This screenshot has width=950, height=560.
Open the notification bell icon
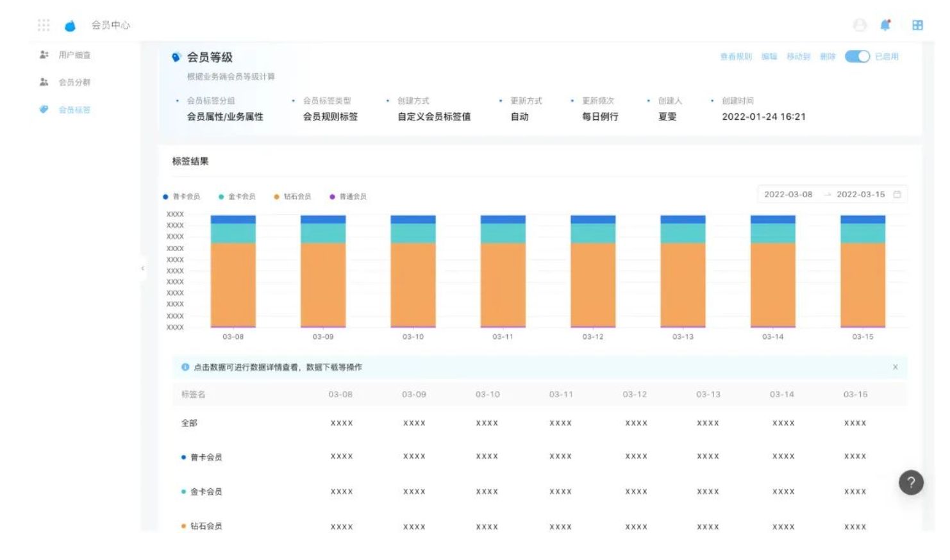coord(885,25)
